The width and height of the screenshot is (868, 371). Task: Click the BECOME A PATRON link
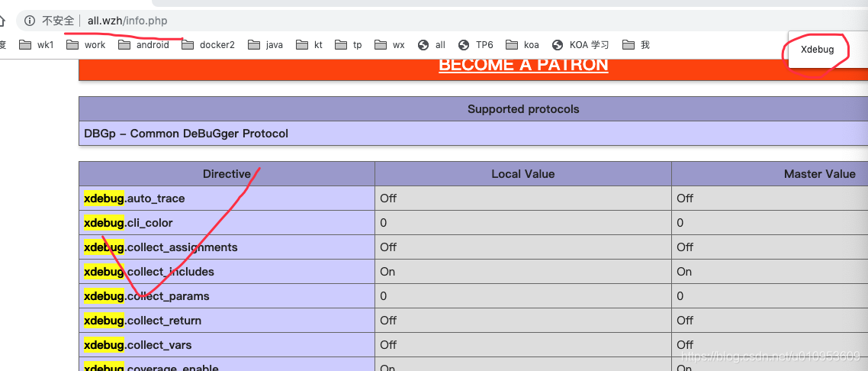523,64
